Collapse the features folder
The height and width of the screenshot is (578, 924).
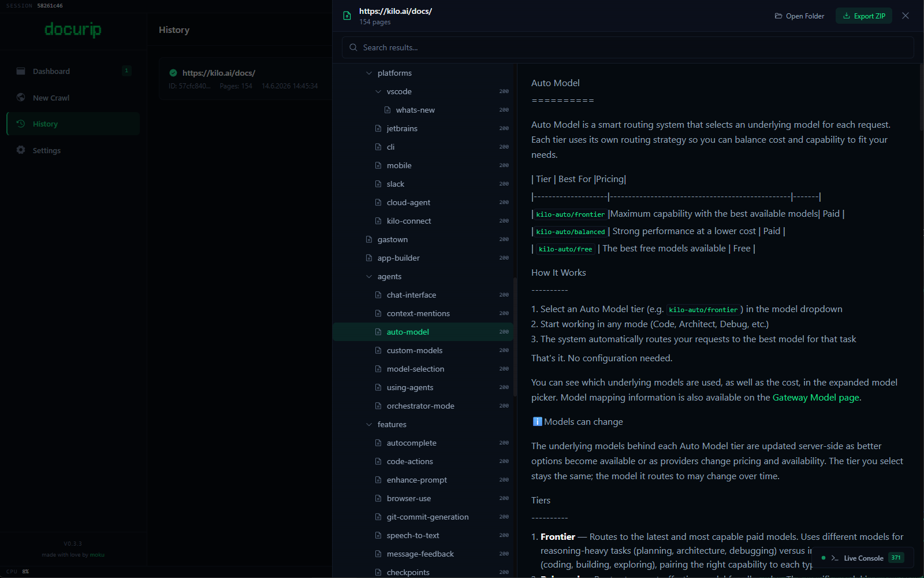[369, 424]
